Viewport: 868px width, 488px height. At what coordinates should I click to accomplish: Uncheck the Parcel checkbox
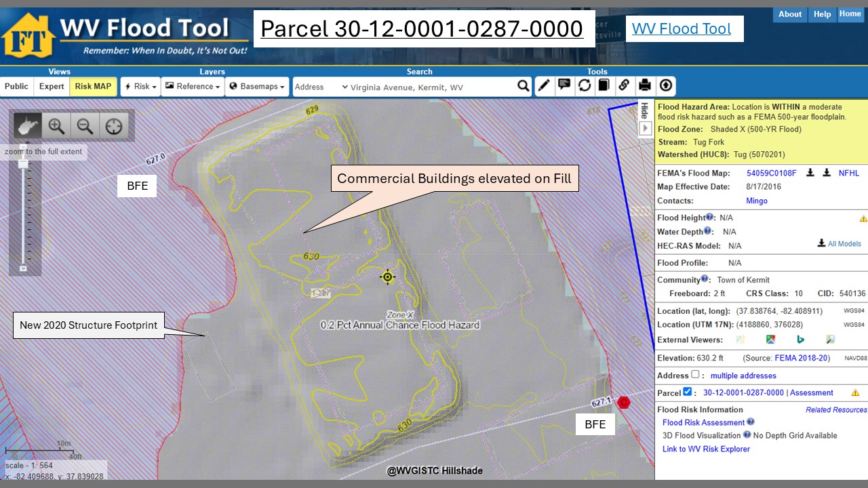click(688, 392)
